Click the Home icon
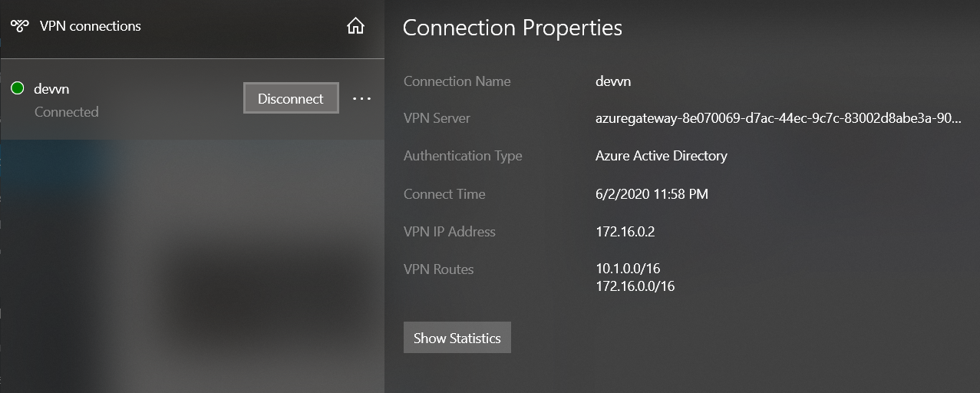The height and width of the screenshot is (393, 980). (x=355, y=26)
